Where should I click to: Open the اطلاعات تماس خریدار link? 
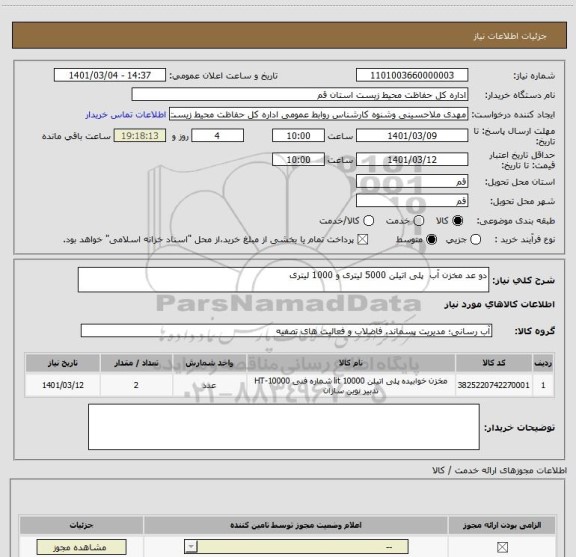(126, 115)
